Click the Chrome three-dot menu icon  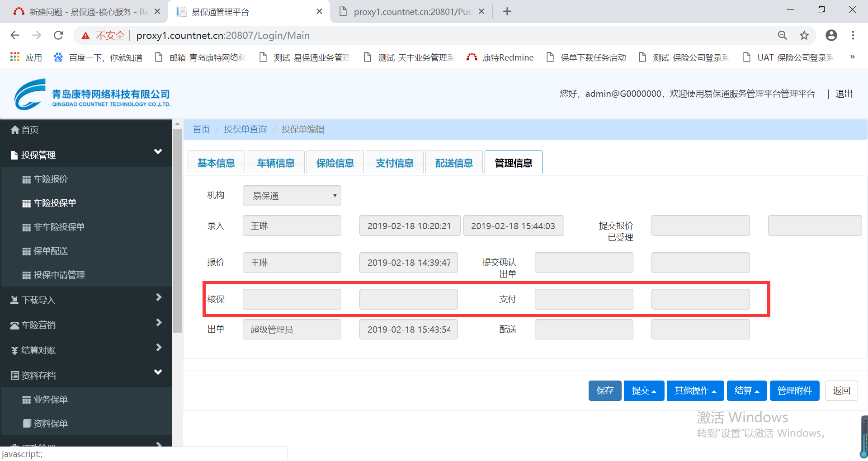tap(853, 35)
